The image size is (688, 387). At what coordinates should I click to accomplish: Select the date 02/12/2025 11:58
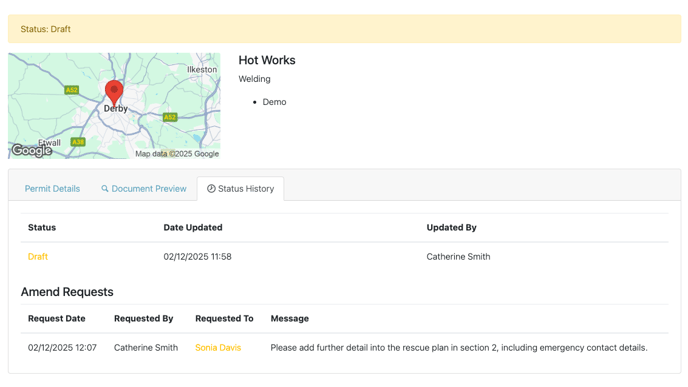[x=197, y=257]
